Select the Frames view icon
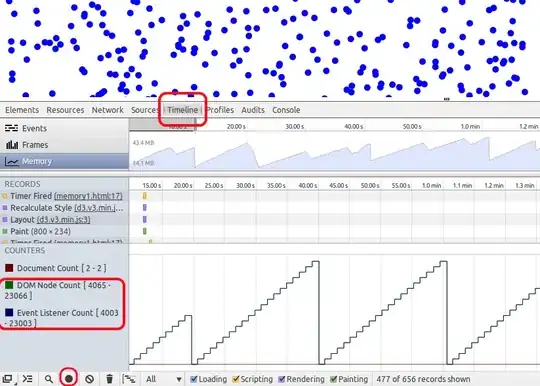This screenshot has height=386, width=540. (x=12, y=145)
